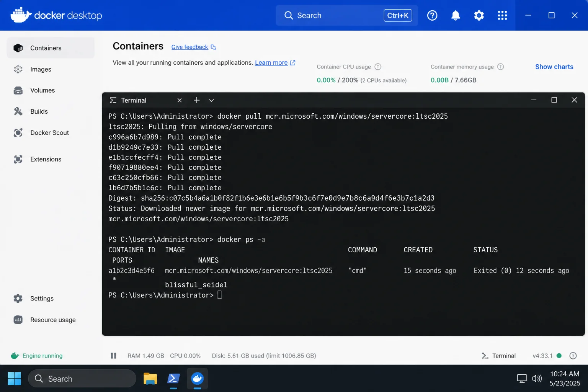Image resolution: width=588 pixels, height=392 pixels.
Task: Add a new terminal tab with plus
Action: click(196, 100)
